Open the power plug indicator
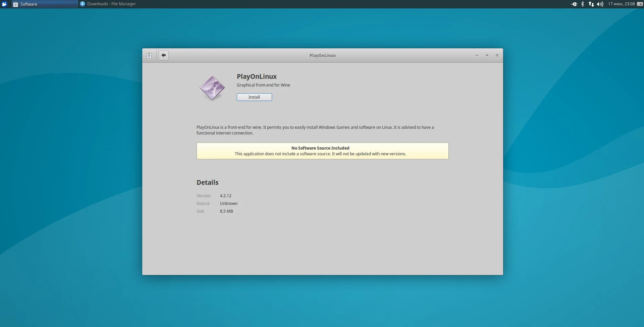This screenshot has width=644, height=327. (x=574, y=4)
